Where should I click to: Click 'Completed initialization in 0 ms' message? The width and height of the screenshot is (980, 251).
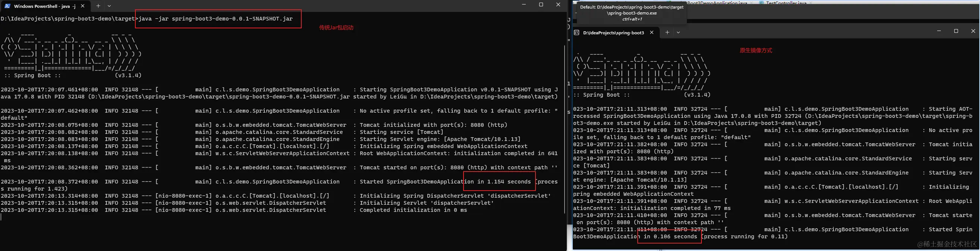(413, 210)
